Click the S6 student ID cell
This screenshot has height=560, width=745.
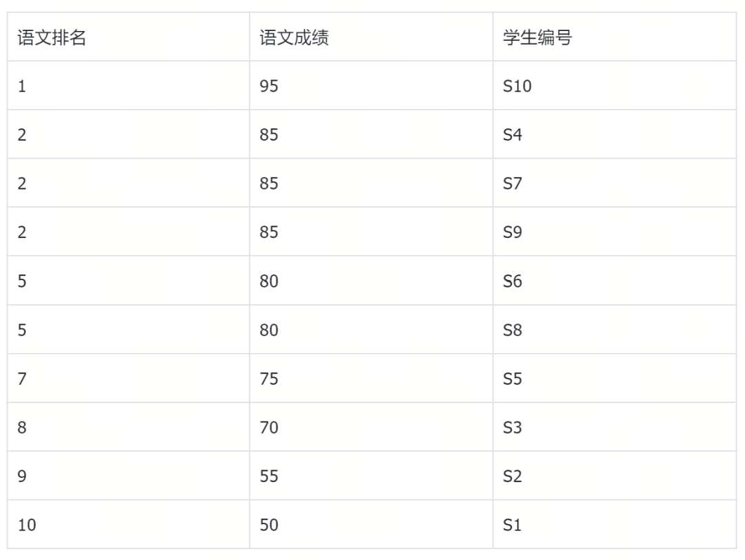point(513,281)
